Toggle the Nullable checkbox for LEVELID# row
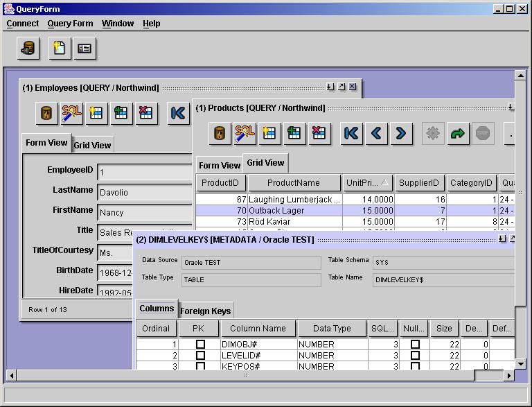 (x=415, y=355)
